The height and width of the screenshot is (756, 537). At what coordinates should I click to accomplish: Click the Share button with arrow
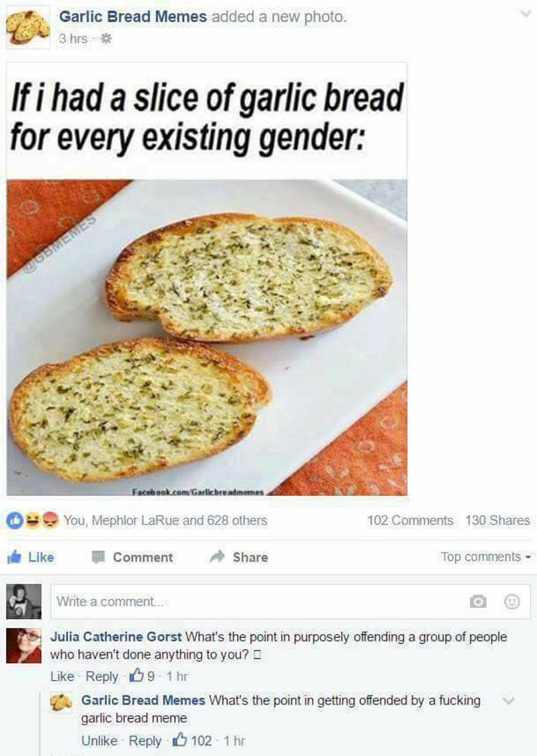[239, 557]
